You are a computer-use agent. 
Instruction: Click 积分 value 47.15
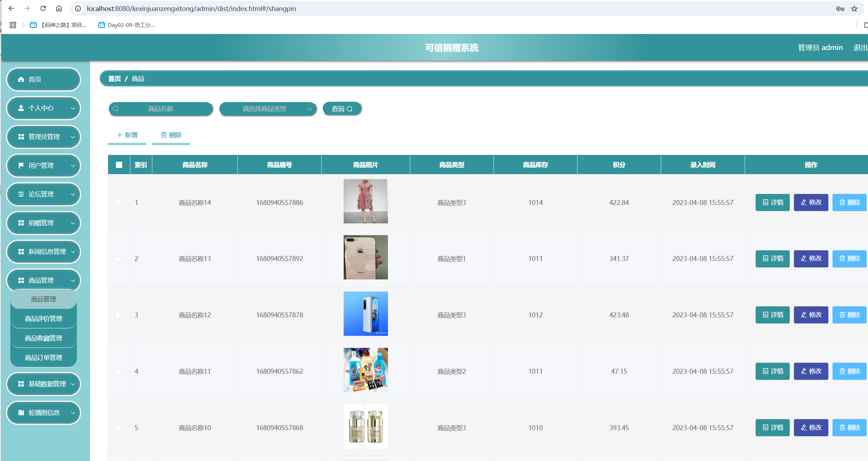pyautogui.click(x=619, y=372)
